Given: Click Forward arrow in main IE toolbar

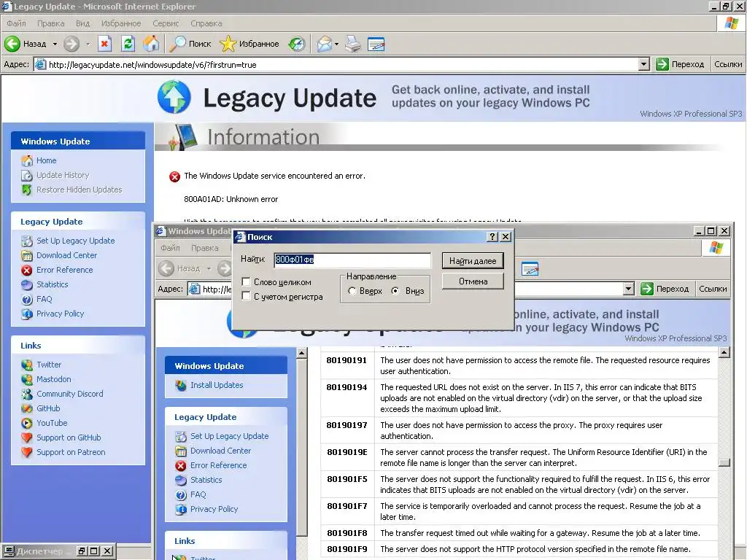Looking at the screenshot, I should [71, 44].
